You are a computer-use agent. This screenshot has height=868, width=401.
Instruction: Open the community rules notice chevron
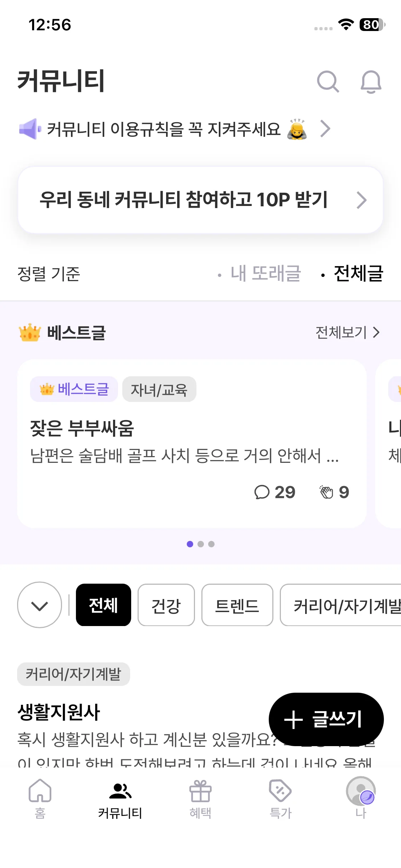(x=325, y=129)
